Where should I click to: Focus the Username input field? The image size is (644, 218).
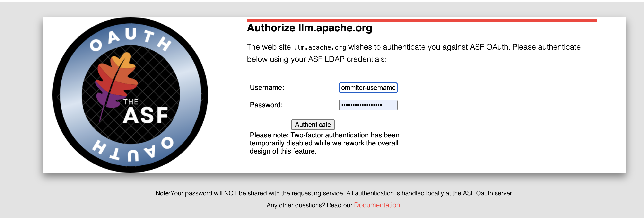pyautogui.click(x=368, y=88)
